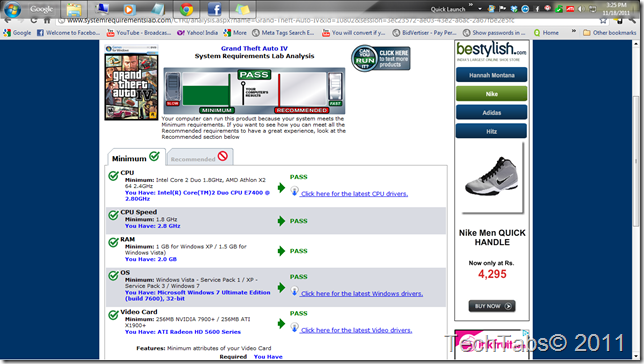The image size is (644, 364).
Task: Open the Show passwords in bookmark
Action: (x=494, y=32)
